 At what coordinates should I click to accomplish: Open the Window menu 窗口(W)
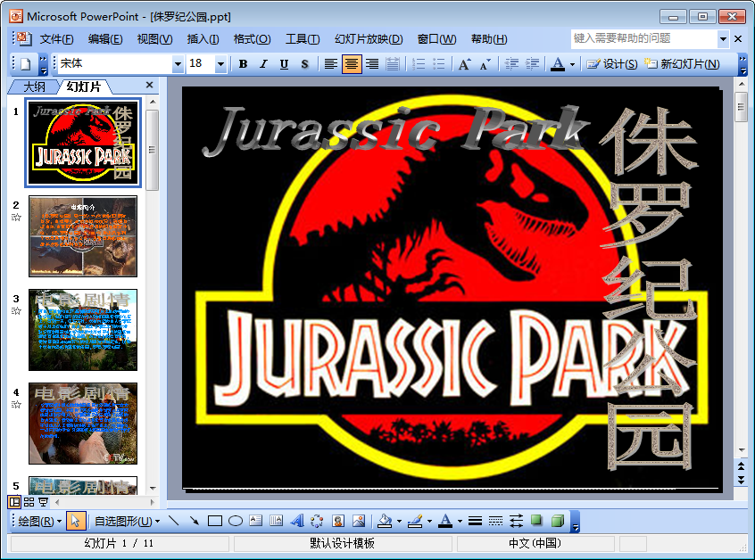pos(436,39)
